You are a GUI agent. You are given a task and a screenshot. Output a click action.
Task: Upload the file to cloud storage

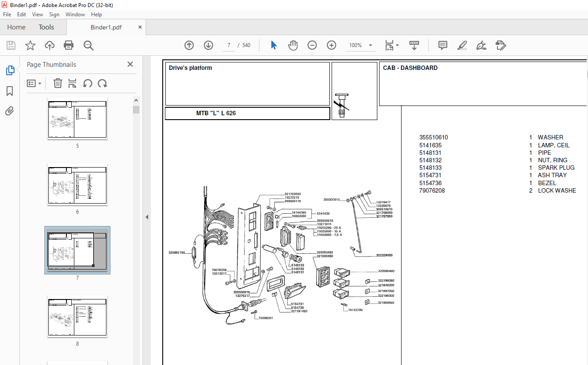coord(50,45)
